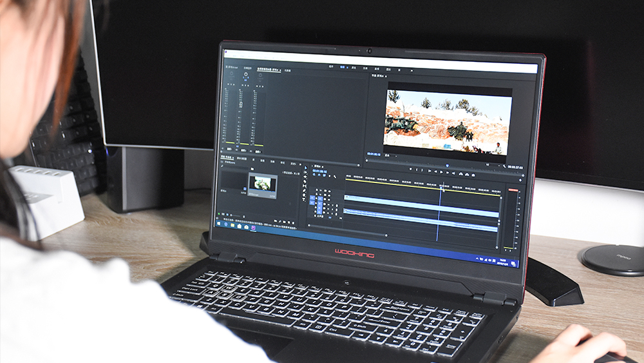Click the Program monitor blue timecode

(374, 154)
